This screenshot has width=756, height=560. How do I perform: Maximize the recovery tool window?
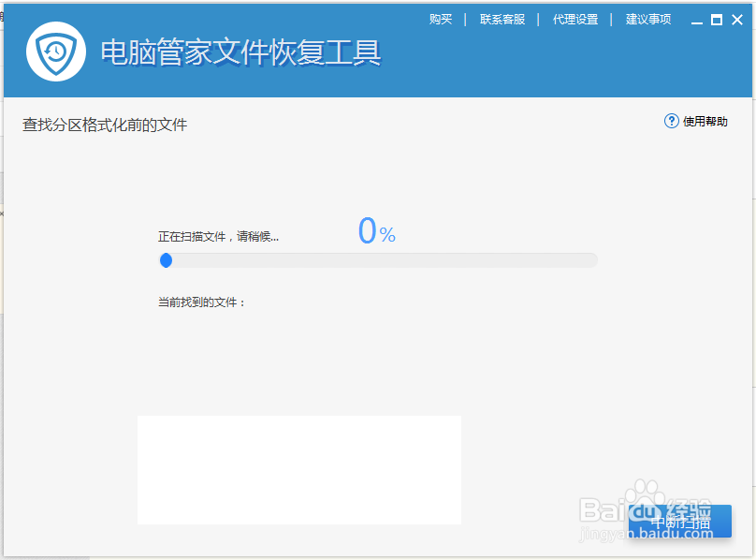[x=717, y=20]
